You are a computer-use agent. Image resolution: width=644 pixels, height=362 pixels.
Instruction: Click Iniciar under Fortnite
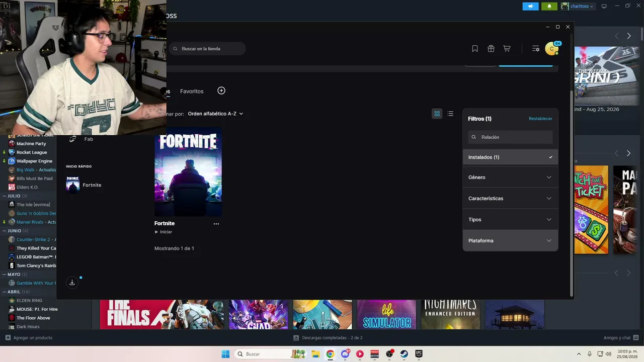tap(164, 232)
